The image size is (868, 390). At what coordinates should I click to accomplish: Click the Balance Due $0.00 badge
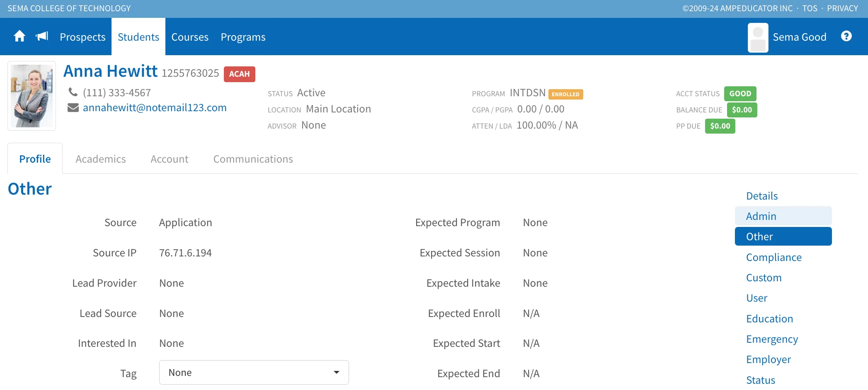(742, 110)
